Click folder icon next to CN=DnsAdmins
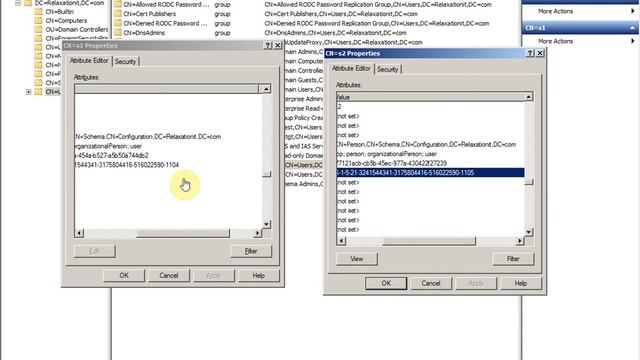Image resolution: width=640 pixels, height=360 pixels. pos(118,33)
